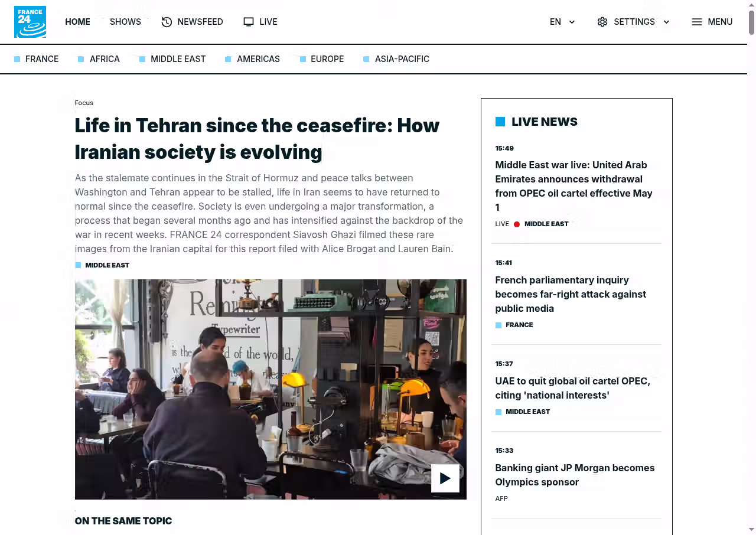Click the page vertical scrollbar
This screenshot has height=535, width=756.
(x=751, y=267)
